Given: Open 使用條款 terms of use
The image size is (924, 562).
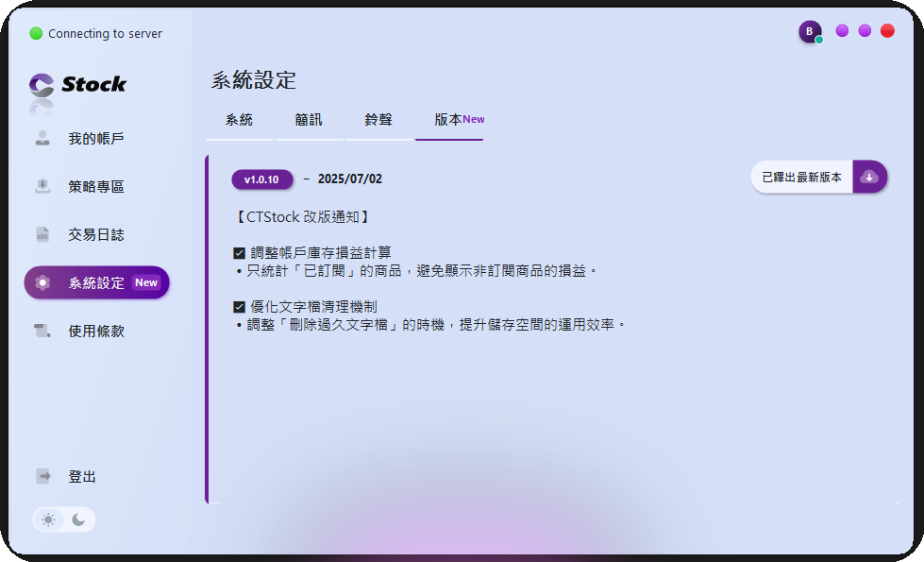Looking at the screenshot, I should click(96, 331).
